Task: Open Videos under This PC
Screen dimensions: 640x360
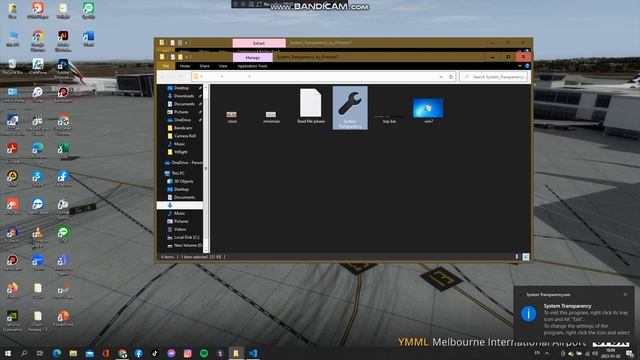Action: point(179,229)
